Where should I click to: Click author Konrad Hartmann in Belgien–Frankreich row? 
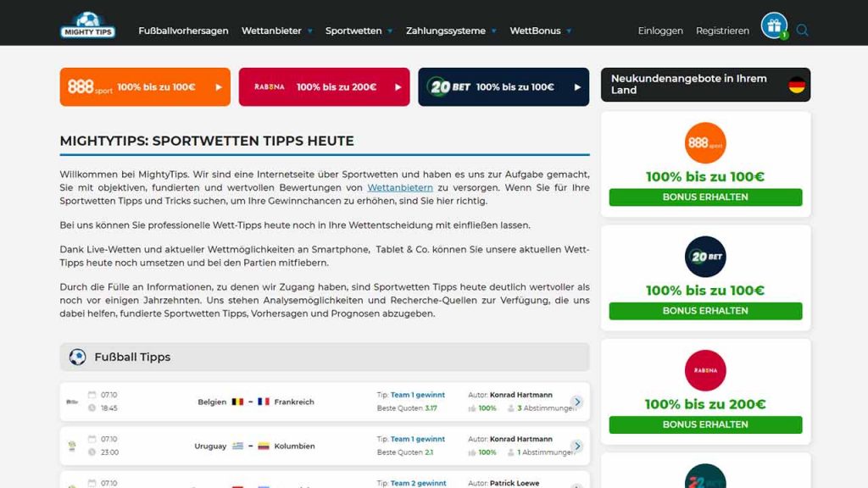point(521,395)
